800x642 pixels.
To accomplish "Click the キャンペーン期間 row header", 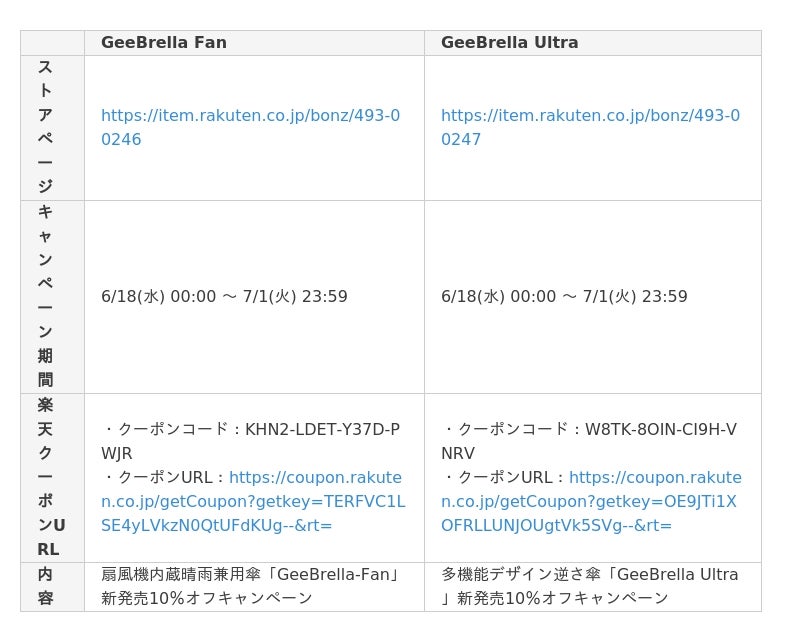I will click(x=46, y=296).
